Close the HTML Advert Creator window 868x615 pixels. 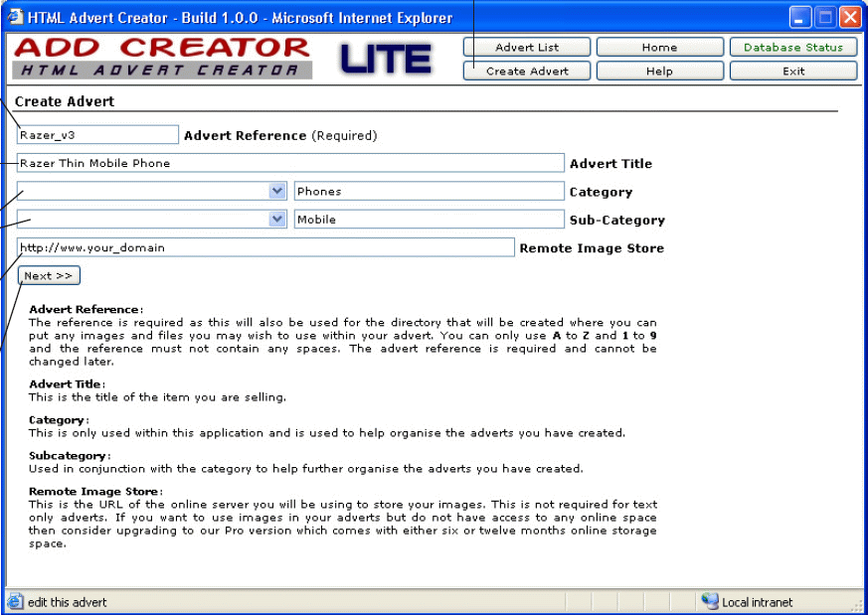pyautogui.click(x=850, y=18)
